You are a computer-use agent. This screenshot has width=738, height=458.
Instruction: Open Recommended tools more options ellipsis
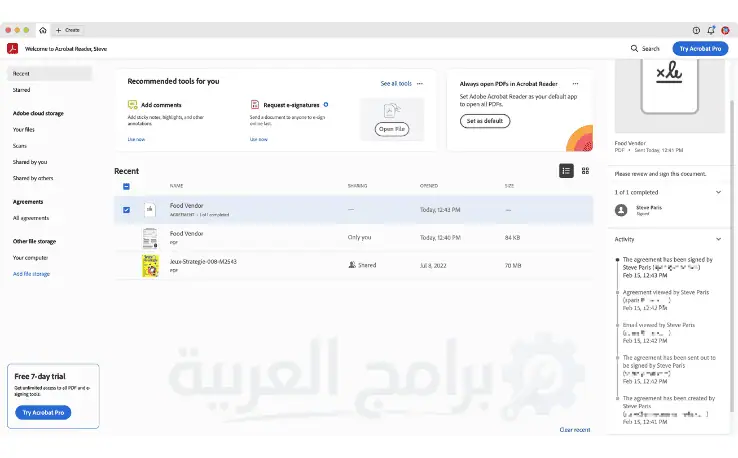(x=420, y=83)
